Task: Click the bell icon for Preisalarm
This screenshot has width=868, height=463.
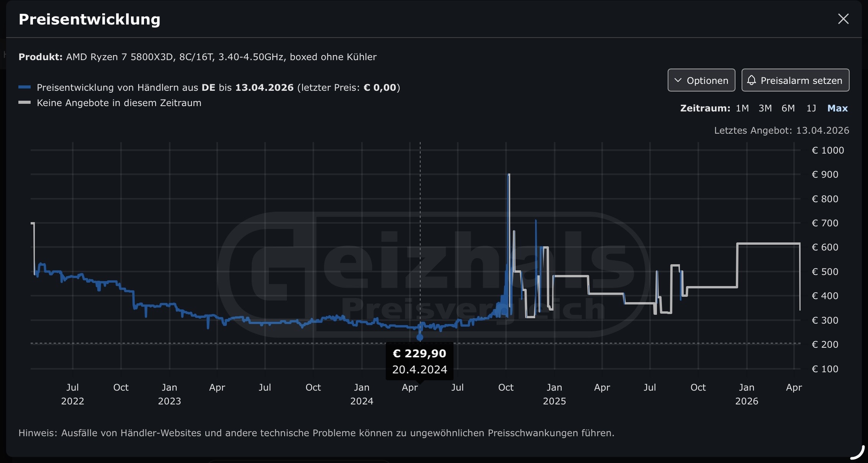Action: click(x=752, y=80)
